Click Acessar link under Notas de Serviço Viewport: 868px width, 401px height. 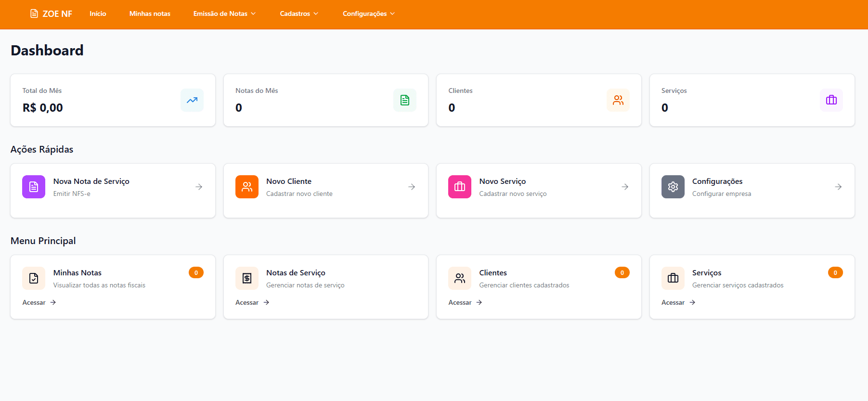[252, 302]
